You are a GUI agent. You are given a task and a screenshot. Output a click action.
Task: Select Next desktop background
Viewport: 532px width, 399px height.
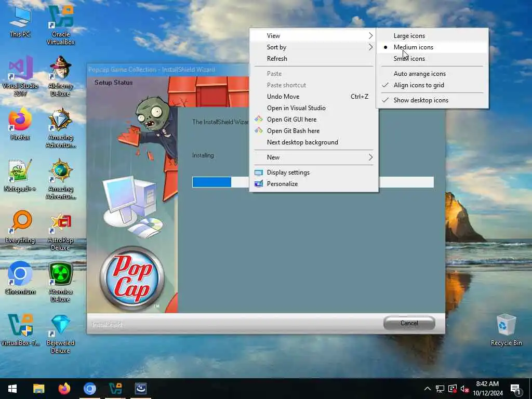pos(314,142)
